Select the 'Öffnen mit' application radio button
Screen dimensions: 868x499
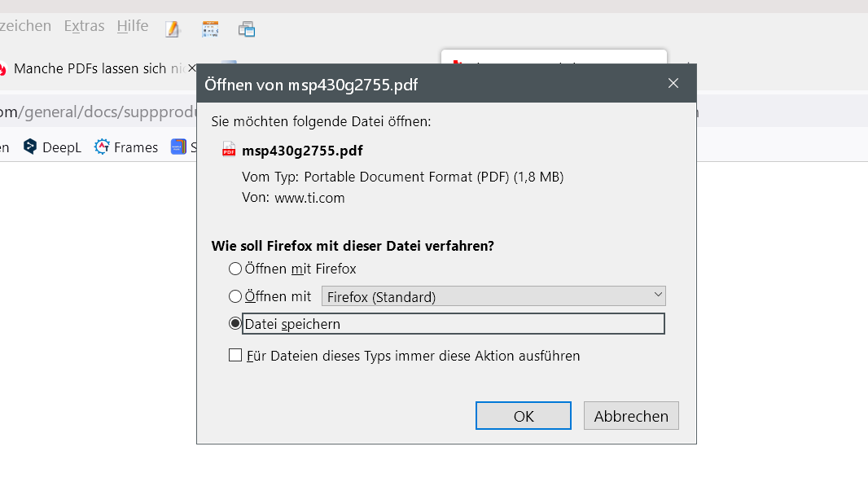click(235, 296)
